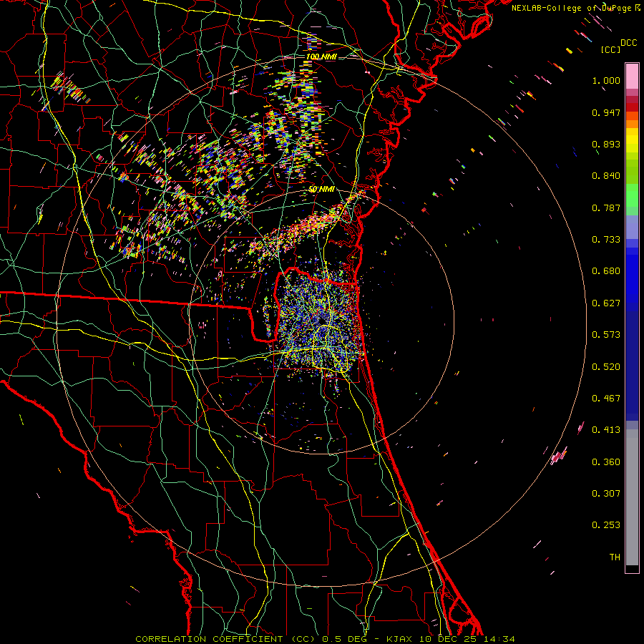Viewport: 644px width, 644px height.
Task: Select the 0.947 legend value
Action: coord(606,112)
